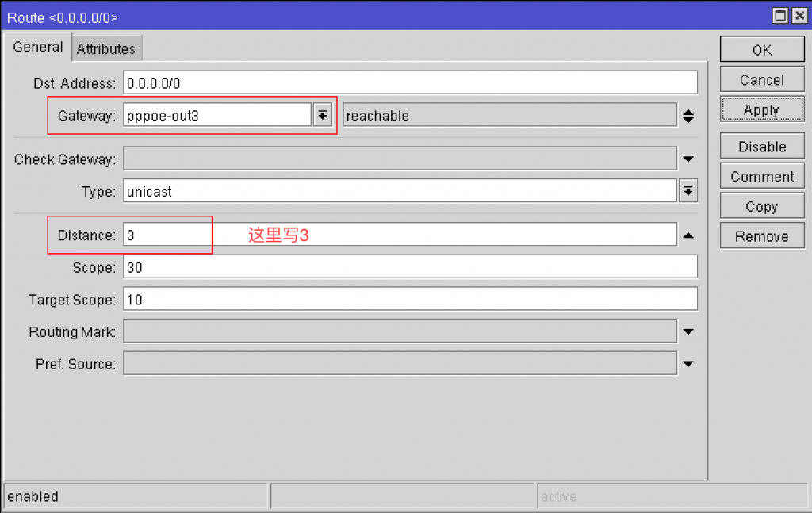
Task: Expand the Pref. Source field
Action: point(688,364)
